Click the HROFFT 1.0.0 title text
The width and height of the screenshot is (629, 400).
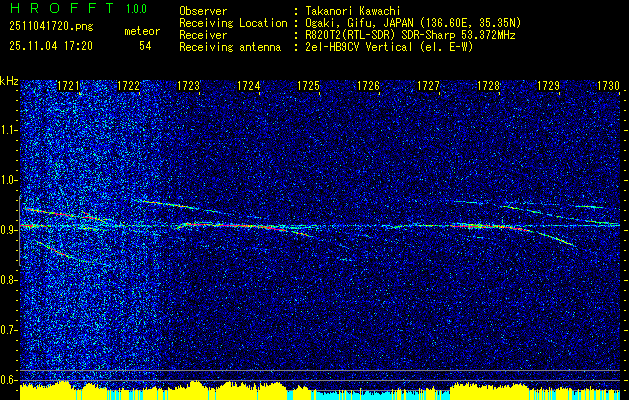point(78,8)
